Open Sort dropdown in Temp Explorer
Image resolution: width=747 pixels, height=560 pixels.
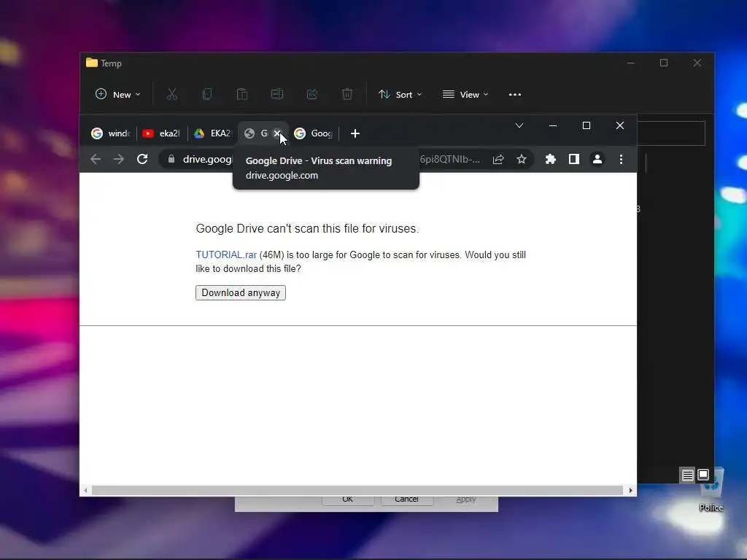tap(400, 95)
